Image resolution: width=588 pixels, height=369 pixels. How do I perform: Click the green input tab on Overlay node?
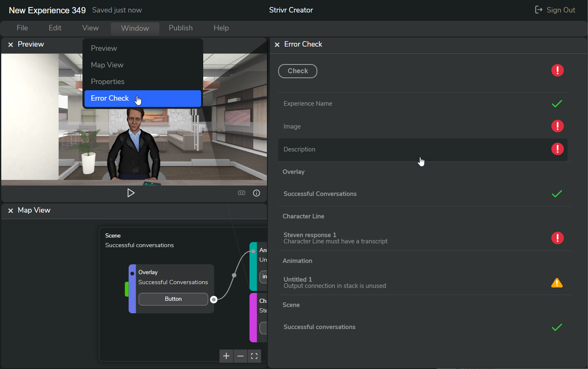127,289
